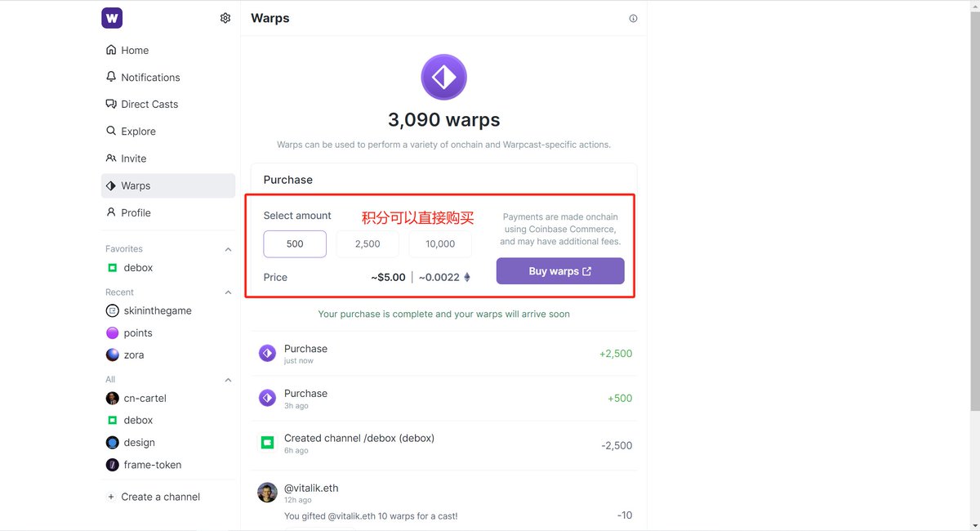
Task: Click the plus icon for Create a channel
Action: pos(111,497)
